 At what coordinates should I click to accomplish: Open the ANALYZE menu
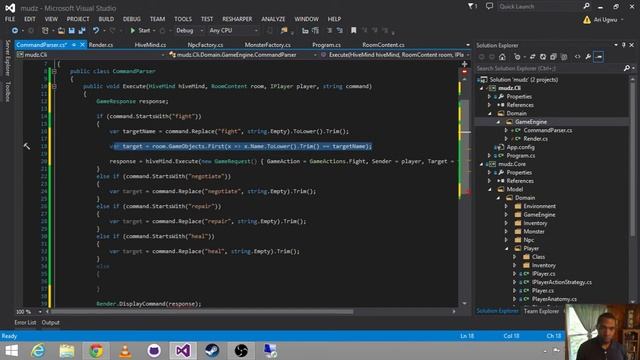273,19
